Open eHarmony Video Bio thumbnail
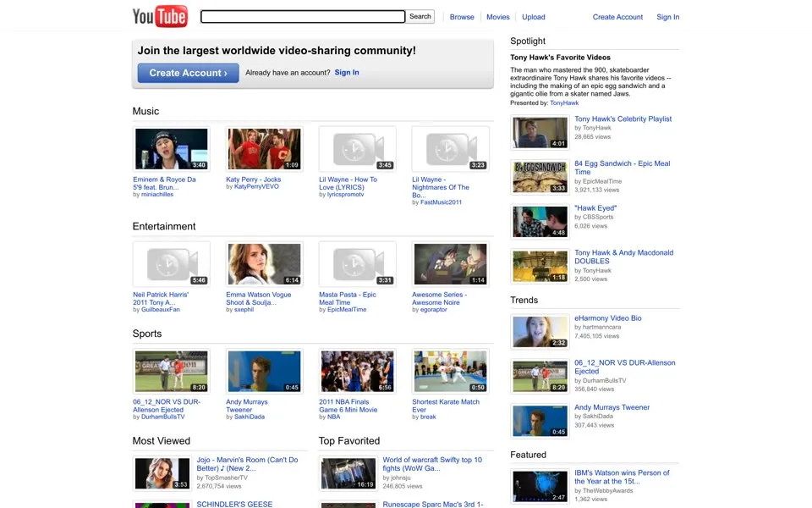Image resolution: width=812 pixels, height=508 pixels. point(540,332)
